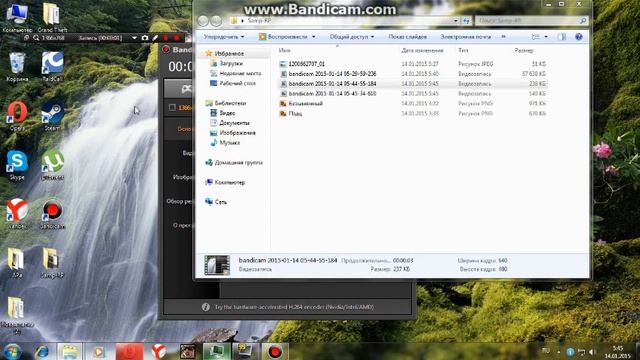Click the gamepad mode button in Bandicam window

point(186,89)
